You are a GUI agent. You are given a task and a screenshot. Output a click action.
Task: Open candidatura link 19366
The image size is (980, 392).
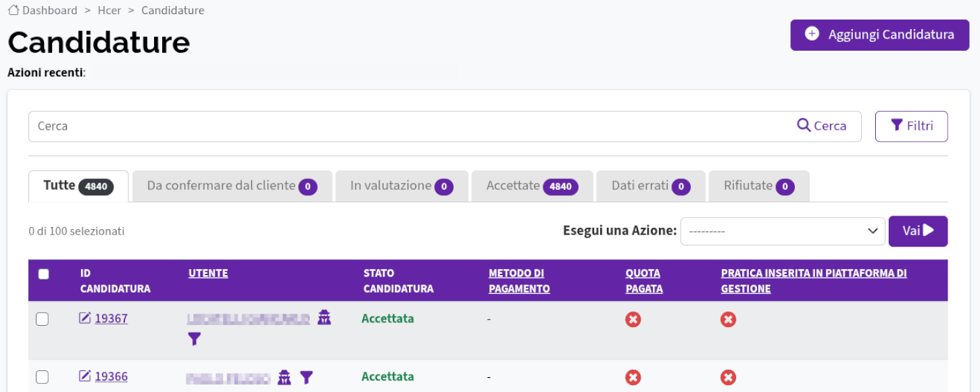(111, 376)
